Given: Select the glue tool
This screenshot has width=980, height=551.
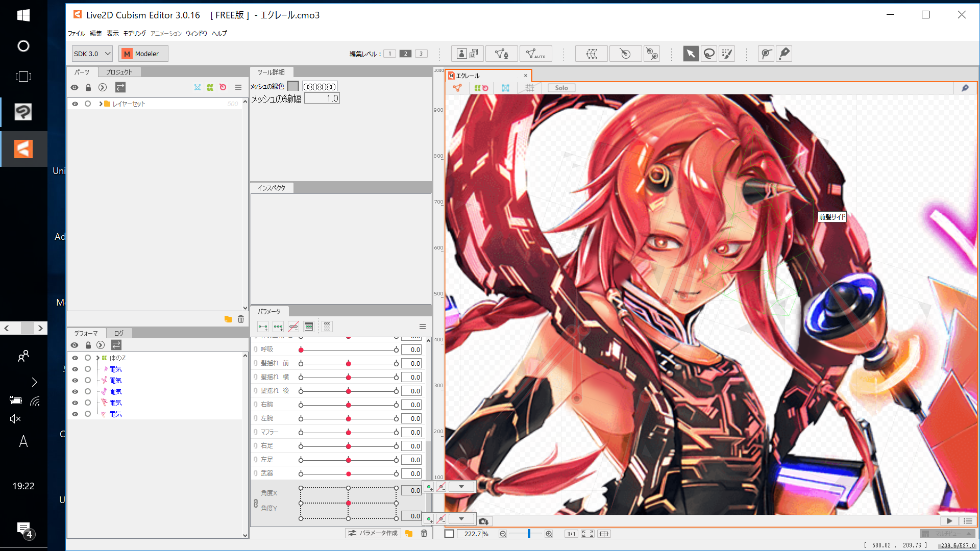Looking at the screenshot, I should coord(766,54).
